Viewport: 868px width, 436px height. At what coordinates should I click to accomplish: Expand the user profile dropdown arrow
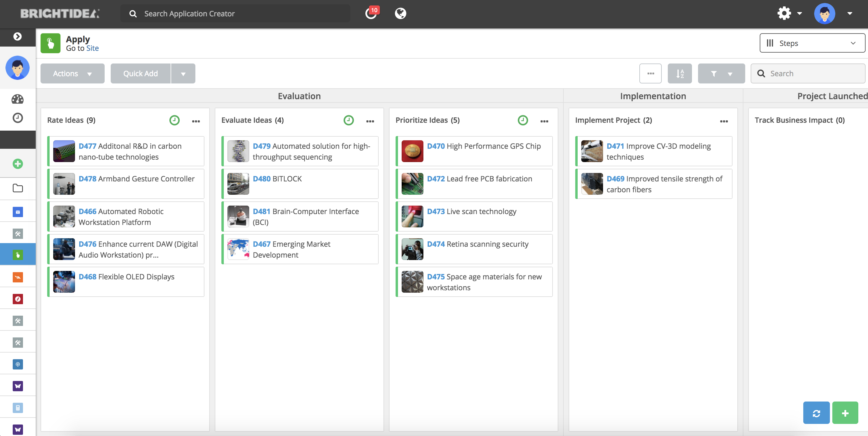(850, 14)
